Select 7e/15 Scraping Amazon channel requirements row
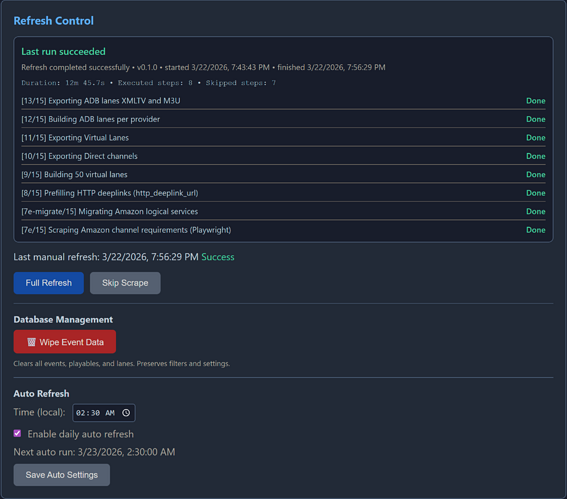Viewport: 567px width, 499px height. (x=283, y=230)
